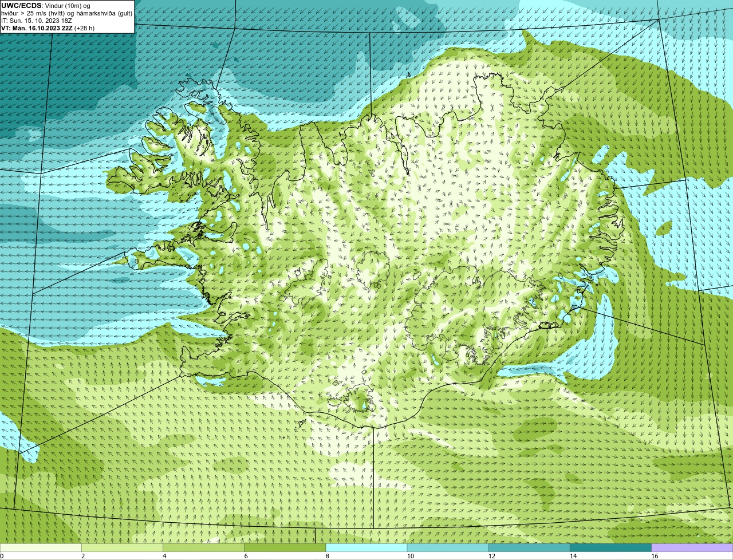Click the medium green 4–6 m/s legend swatch
The height and width of the screenshot is (560, 733).
click(203, 548)
